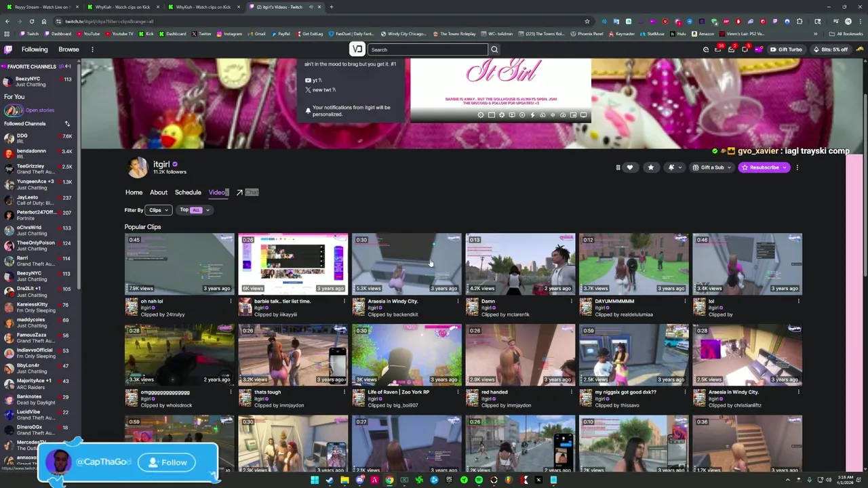Open whispers chat bubble with badge 5
The width and height of the screenshot is (868, 488).
click(745, 49)
